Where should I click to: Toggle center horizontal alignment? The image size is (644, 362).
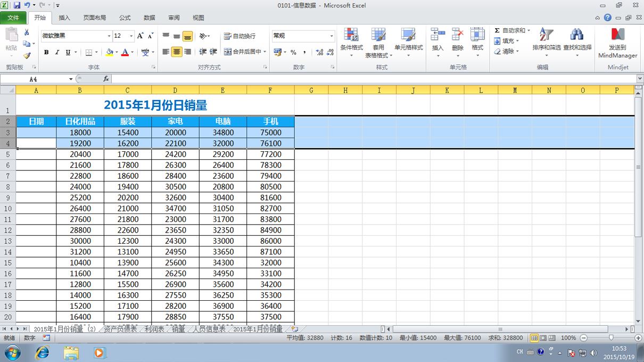176,52
